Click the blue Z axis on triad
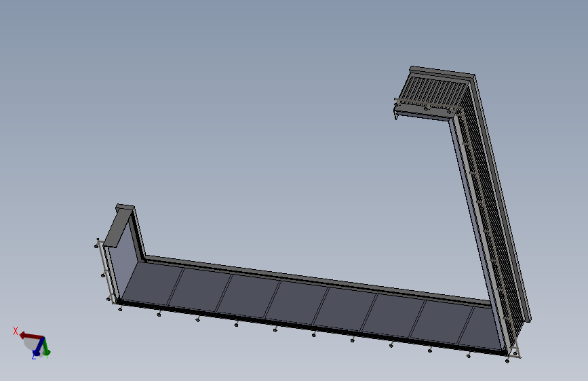Viewport: 588px width, 381px height. click(x=39, y=347)
